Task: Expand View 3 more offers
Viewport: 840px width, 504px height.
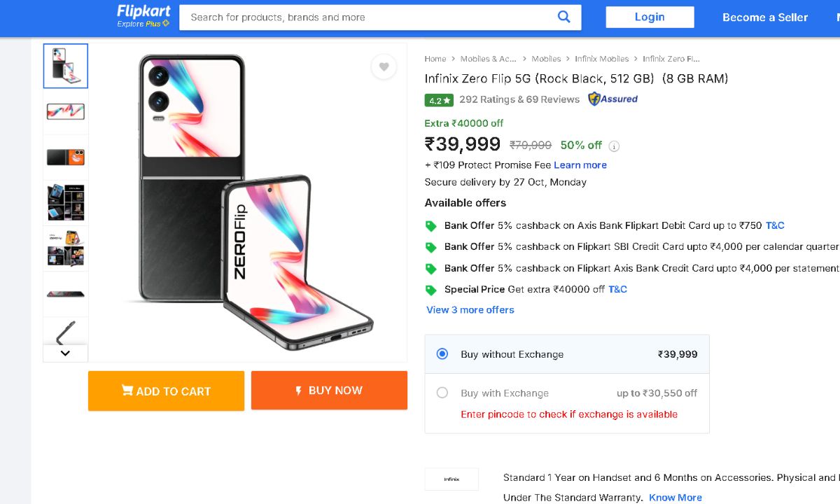Action: pyautogui.click(x=470, y=310)
